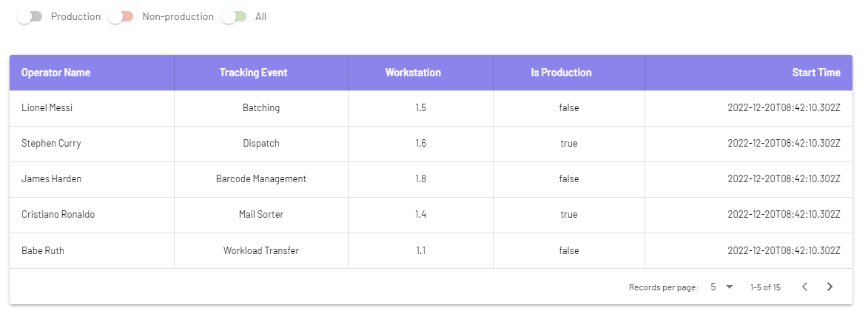Select the Lionel Messi row
Viewport: 868px width, 334px height.
[x=431, y=108]
